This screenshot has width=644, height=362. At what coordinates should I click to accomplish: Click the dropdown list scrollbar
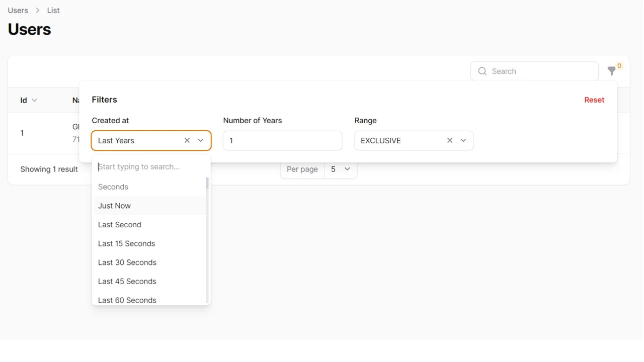207,184
